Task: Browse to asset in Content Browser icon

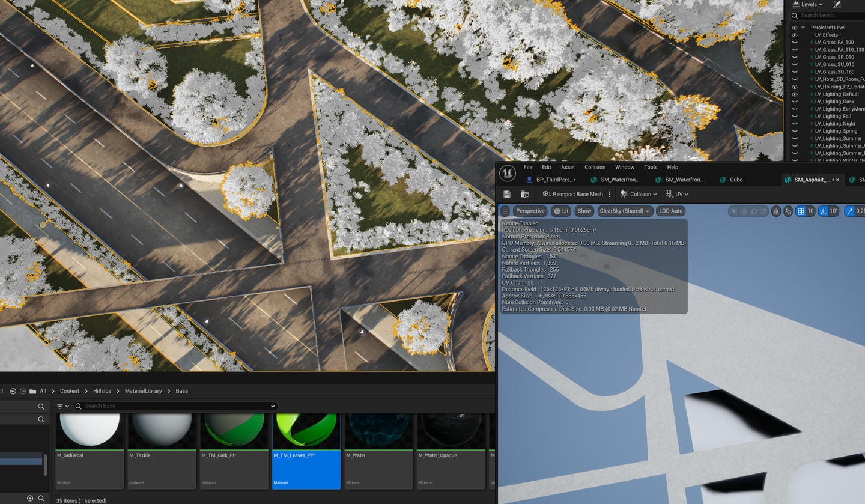Action: point(525,194)
